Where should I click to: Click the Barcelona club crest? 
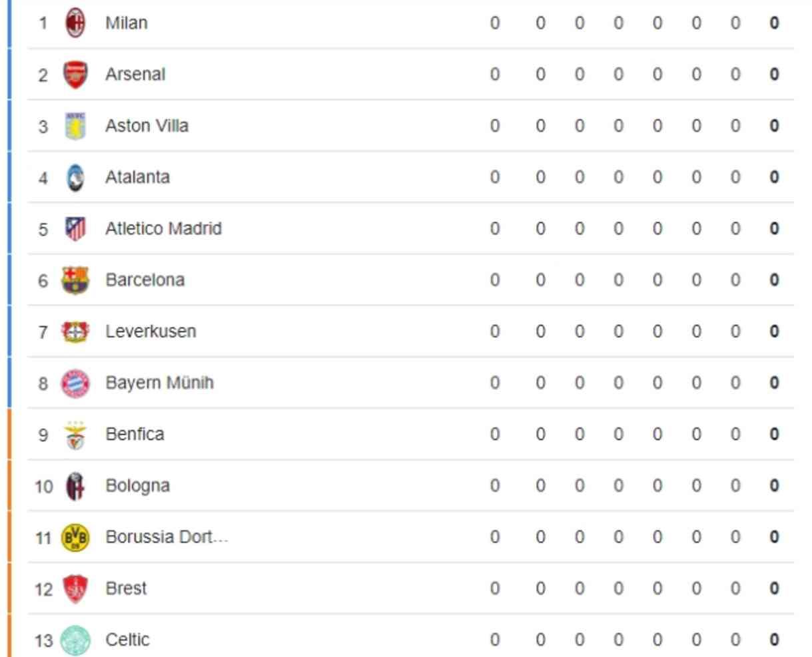tap(75, 280)
